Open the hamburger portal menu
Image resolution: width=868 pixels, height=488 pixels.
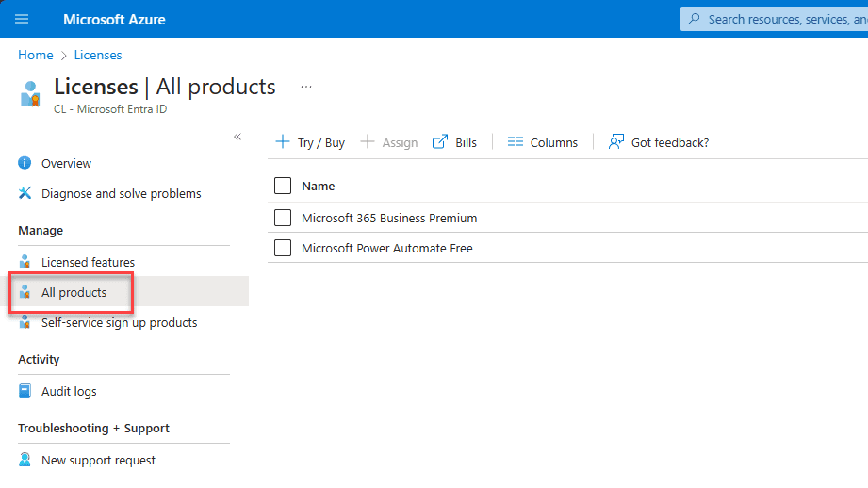pos(22,20)
